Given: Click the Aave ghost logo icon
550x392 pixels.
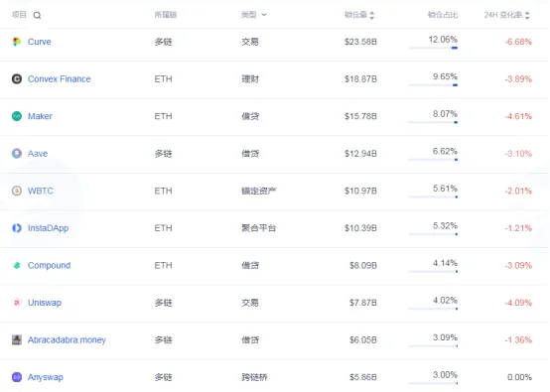Looking at the screenshot, I should pyautogui.click(x=17, y=154).
